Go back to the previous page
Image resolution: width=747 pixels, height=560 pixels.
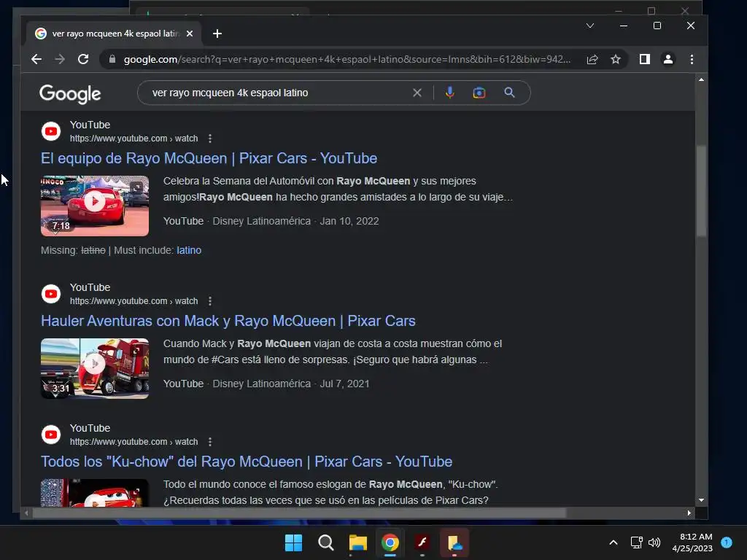pyautogui.click(x=36, y=60)
